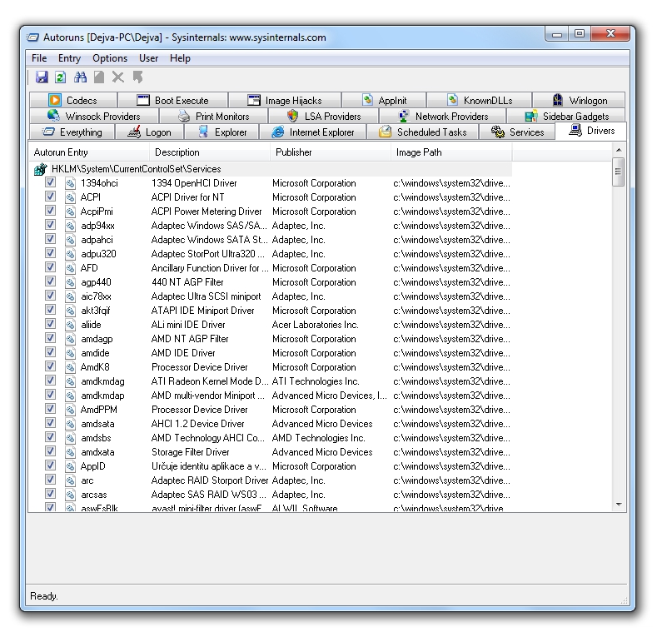The height and width of the screenshot is (642, 672).
Task: Open the Image Hijacks tab
Action: point(285,100)
